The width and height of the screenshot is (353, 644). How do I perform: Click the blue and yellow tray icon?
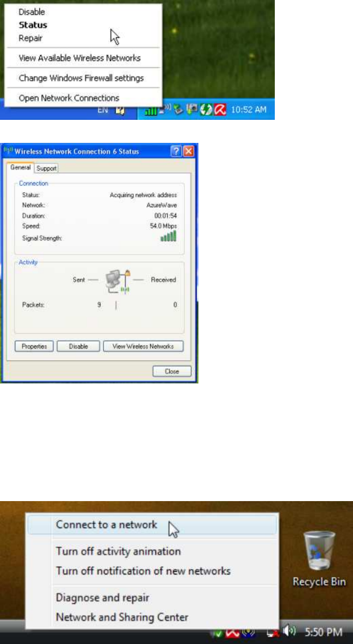coord(248,633)
